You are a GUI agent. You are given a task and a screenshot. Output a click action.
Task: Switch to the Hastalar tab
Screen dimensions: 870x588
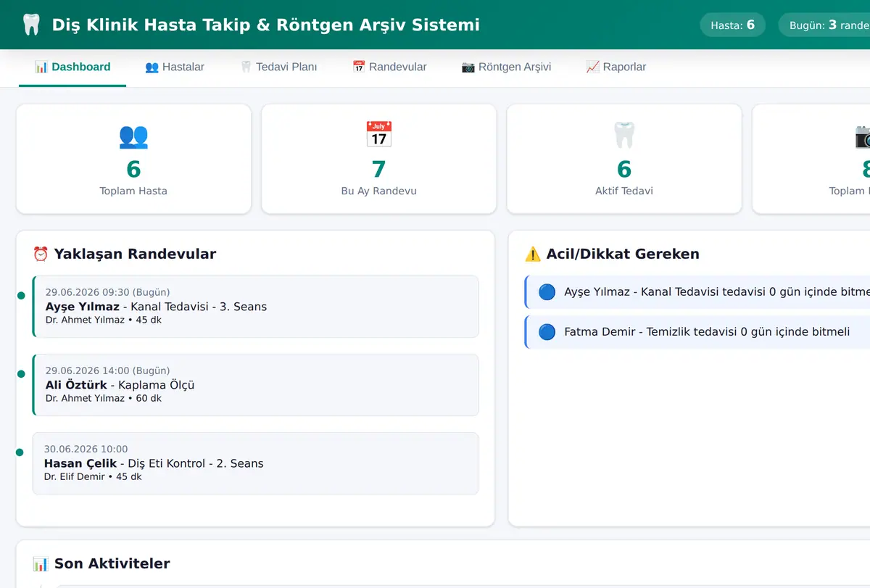pos(175,67)
